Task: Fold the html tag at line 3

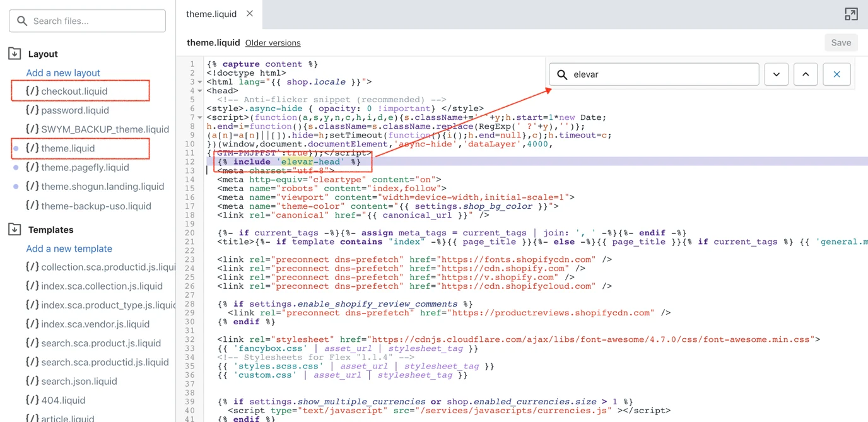Action: (200, 82)
